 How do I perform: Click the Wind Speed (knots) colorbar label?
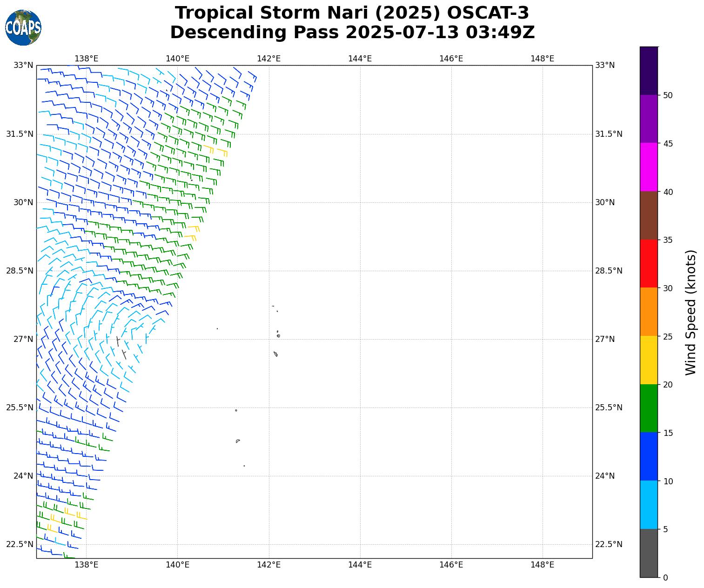pos(691,312)
